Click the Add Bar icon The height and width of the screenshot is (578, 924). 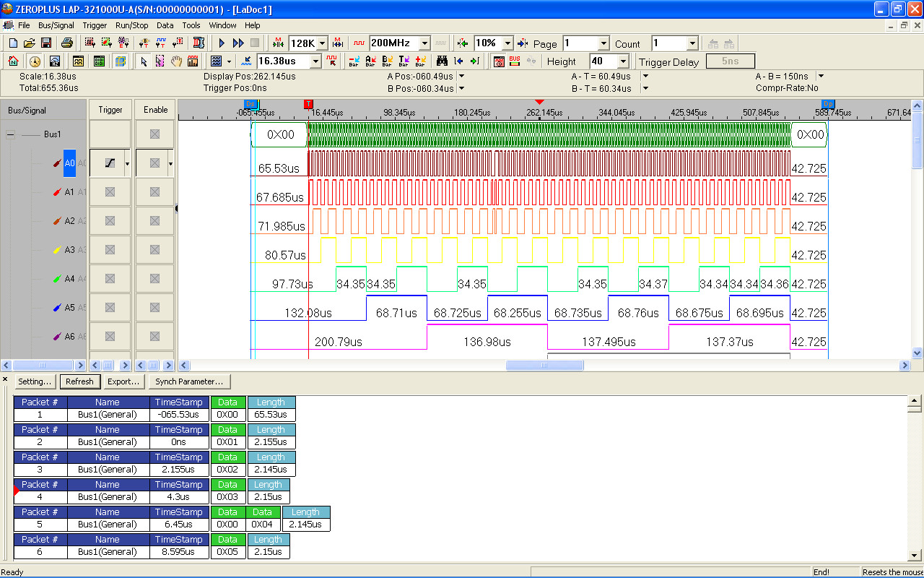(420, 61)
